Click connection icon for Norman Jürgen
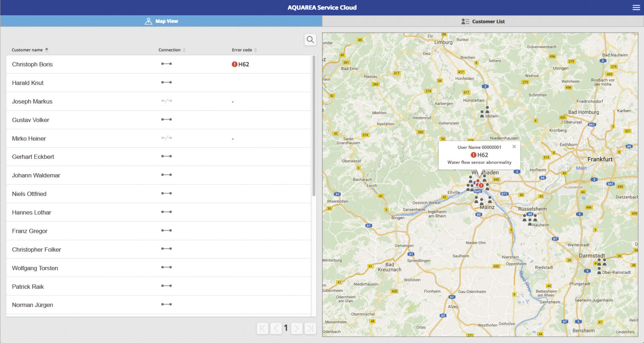Screen dimensions: 644x343 tap(167, 304)
